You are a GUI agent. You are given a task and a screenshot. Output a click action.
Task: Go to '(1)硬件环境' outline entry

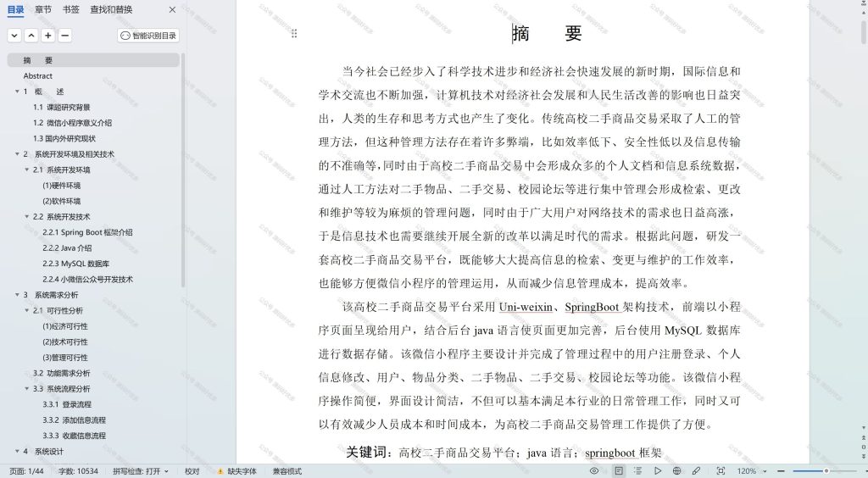point(61,186)
